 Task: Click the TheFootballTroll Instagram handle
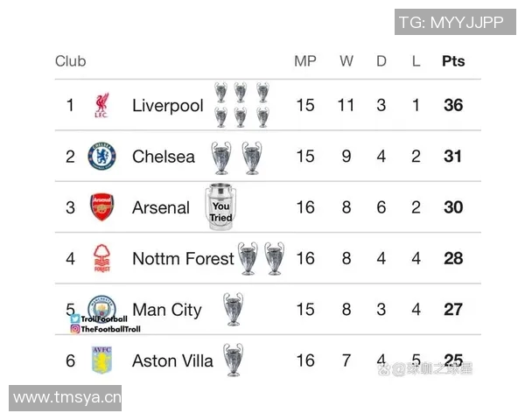tap(110, 329)
